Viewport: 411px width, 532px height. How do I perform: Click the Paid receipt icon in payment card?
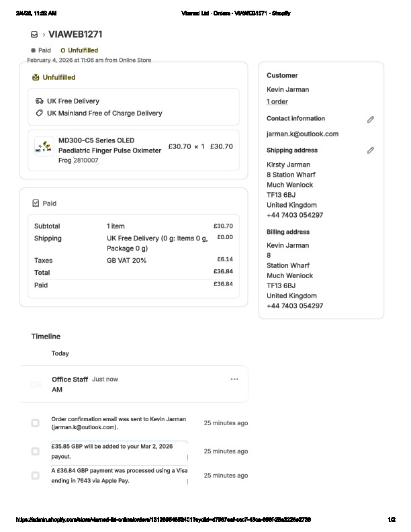pos(36,204)
